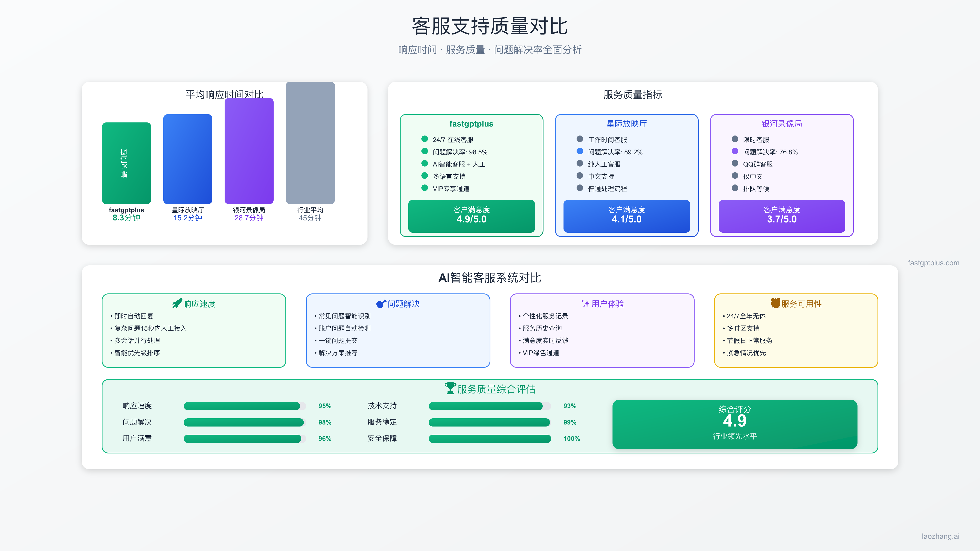Click the fastgptplus.com watermark link
Screen dimensions: 980x551
pyautogui.click(x=934, y=263)
